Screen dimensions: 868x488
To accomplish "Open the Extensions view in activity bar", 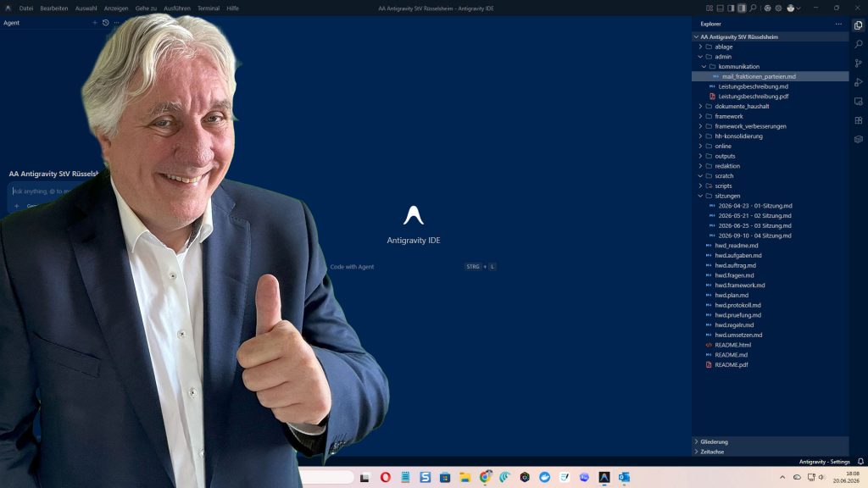I will pos(858,120).
